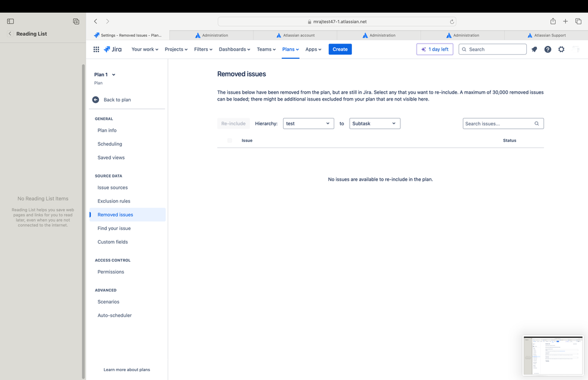Open a new browser tab with plus icon

tap(565, 21)
